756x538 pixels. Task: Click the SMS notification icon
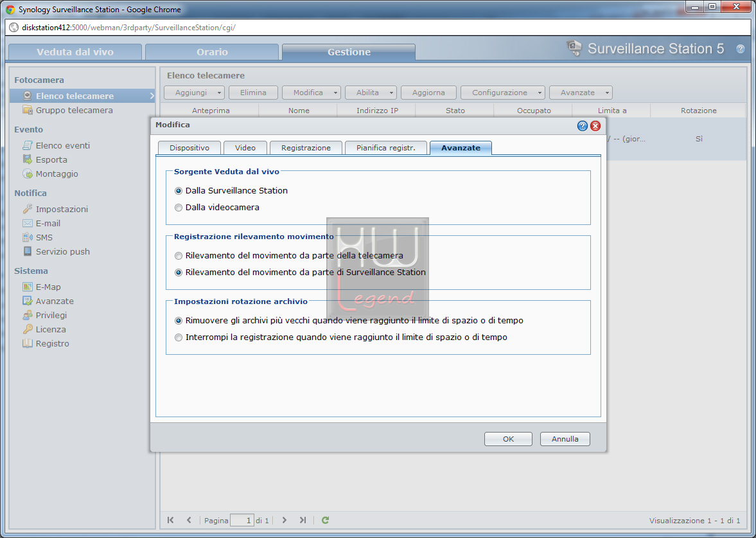pos(28,237)
